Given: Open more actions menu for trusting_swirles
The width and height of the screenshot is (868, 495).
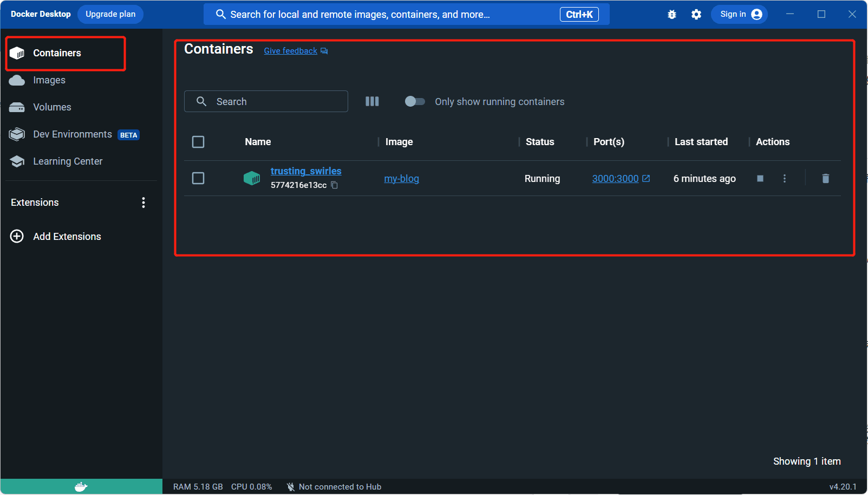Looking at the screenshot, I should (x=785, y=178).
